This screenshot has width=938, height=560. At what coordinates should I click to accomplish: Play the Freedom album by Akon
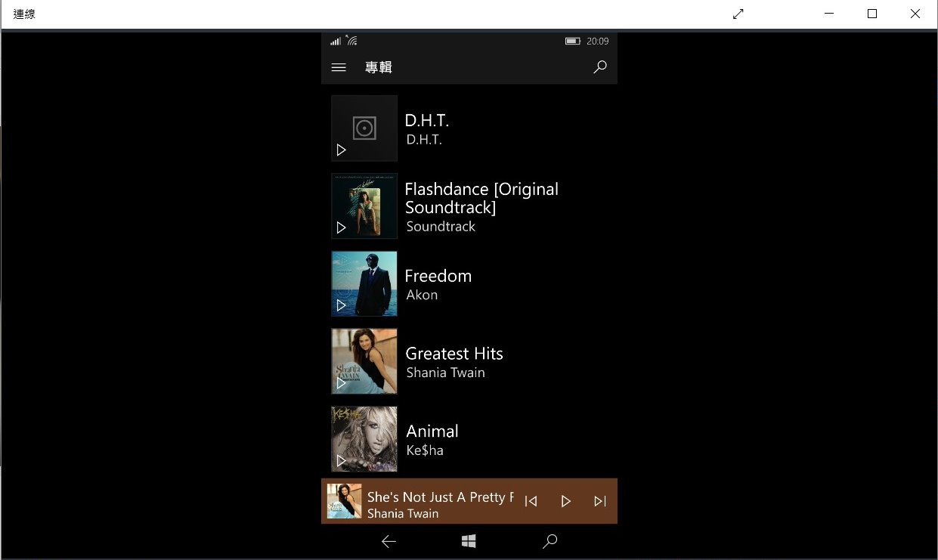(342, 305)
